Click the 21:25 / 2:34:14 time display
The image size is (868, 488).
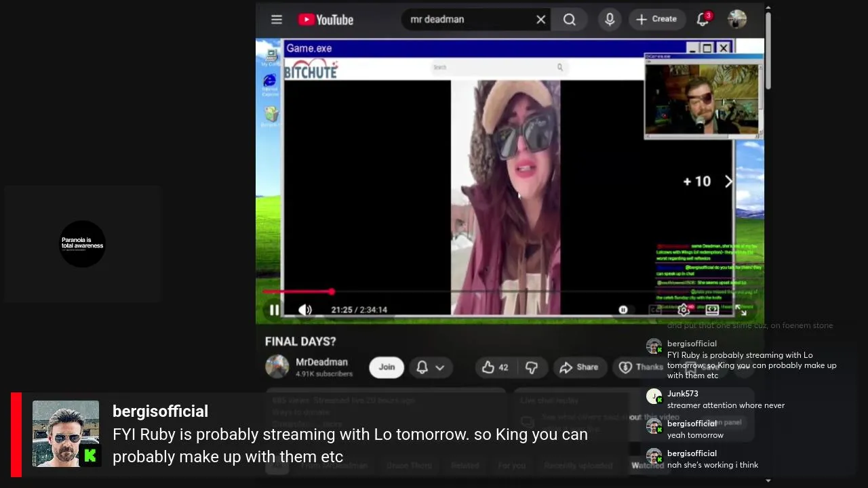point(359,310)
